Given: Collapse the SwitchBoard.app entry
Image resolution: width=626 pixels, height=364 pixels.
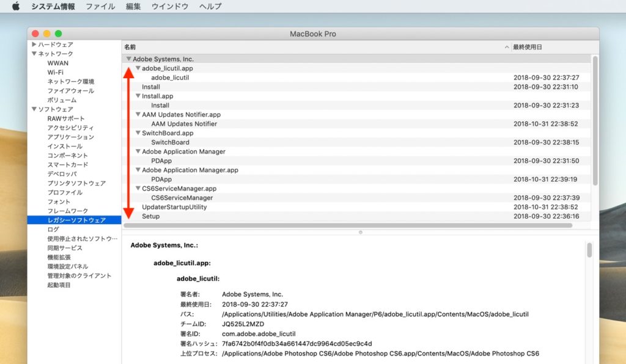Looking at the screenshot, I should (138, 133).
